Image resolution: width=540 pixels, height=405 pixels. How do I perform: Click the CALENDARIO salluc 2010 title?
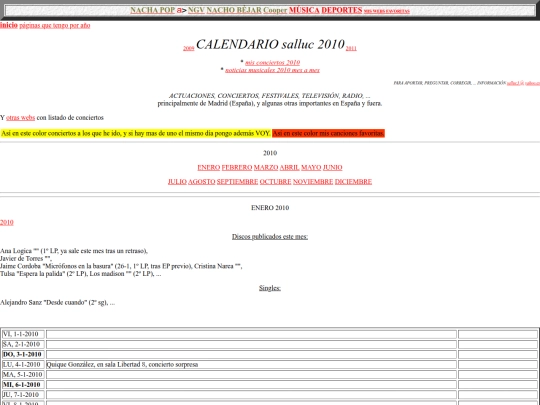click(270, 44)
